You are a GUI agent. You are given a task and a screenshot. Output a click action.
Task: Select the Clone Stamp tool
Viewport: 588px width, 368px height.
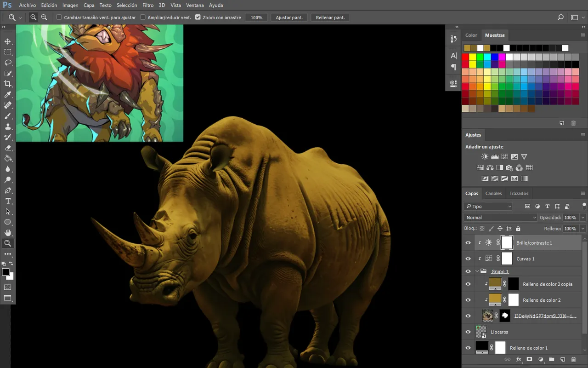point(8,126)
